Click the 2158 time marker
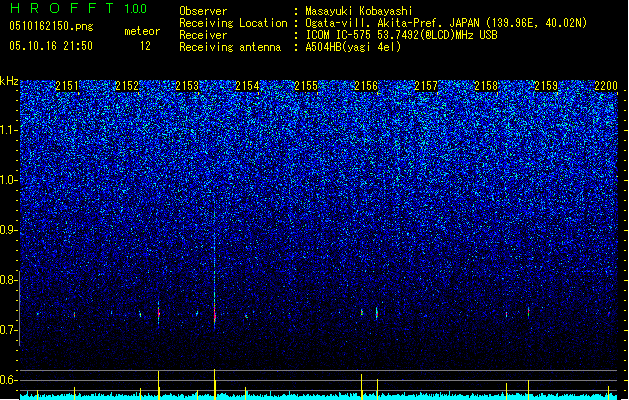This screenshot has height=400, width=629. click(x=486, y=86)
